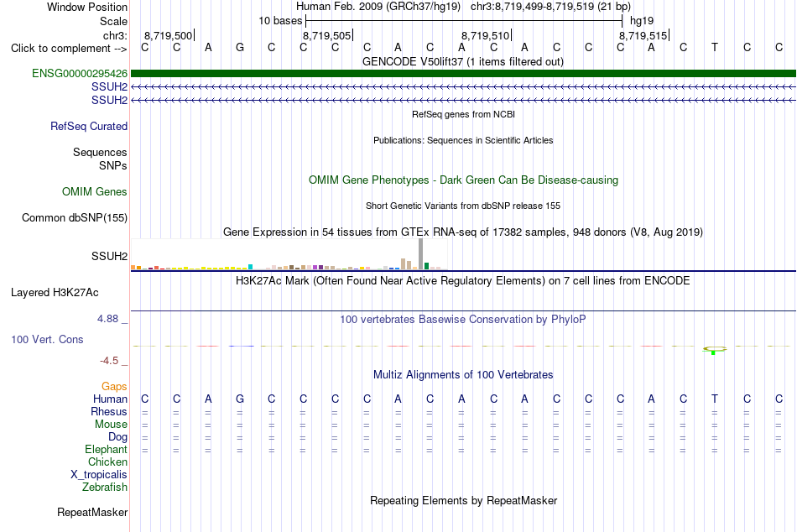Click the cyan bar in GTEx expression chart
This screenshot has height=532, width=797.
pos(250,267)
